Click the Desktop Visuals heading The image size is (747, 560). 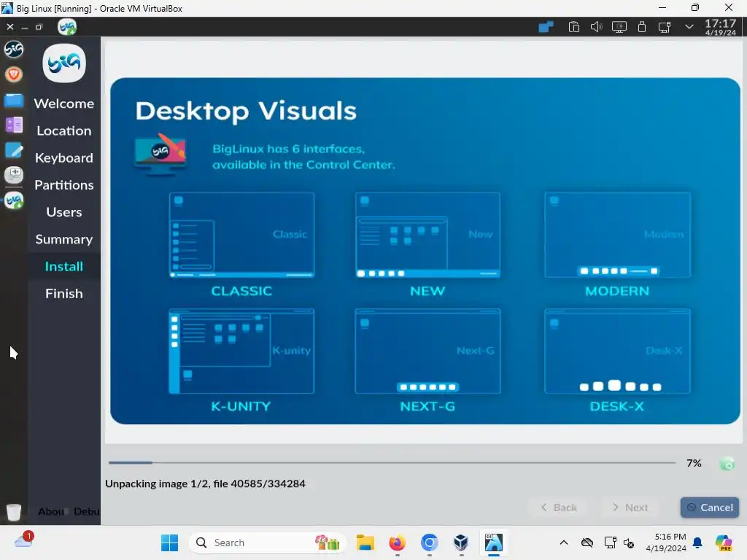coord(246,111)
